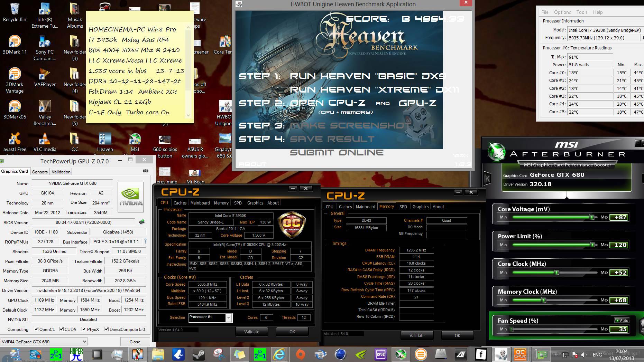Open the OC folder on desktop
The image size is (644, 362).
[x=75, y=142]
